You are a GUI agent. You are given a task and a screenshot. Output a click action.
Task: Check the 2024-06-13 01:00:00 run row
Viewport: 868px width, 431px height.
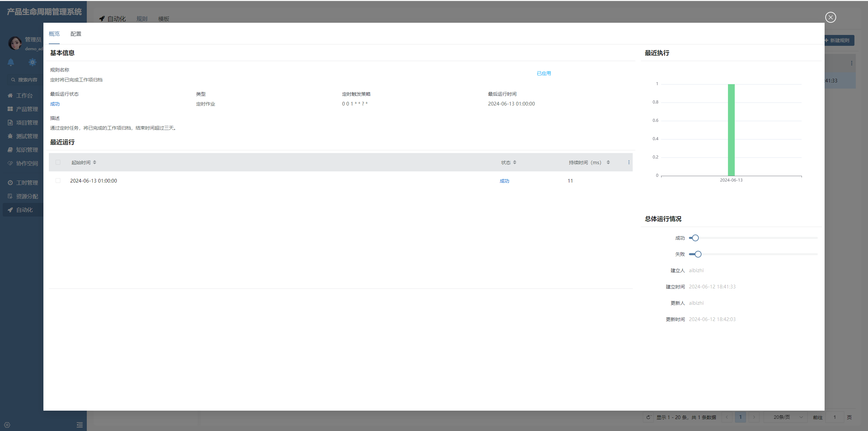pyautogui.click(x=58, y=181)
